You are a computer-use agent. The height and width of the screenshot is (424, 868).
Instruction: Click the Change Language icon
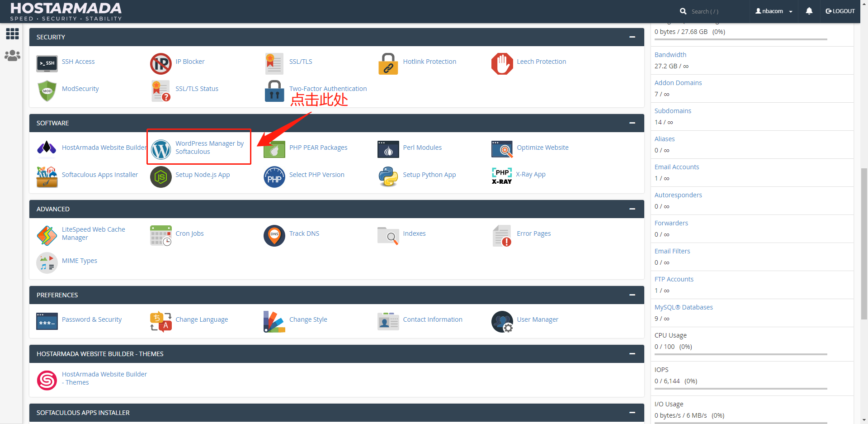[161, 321]
